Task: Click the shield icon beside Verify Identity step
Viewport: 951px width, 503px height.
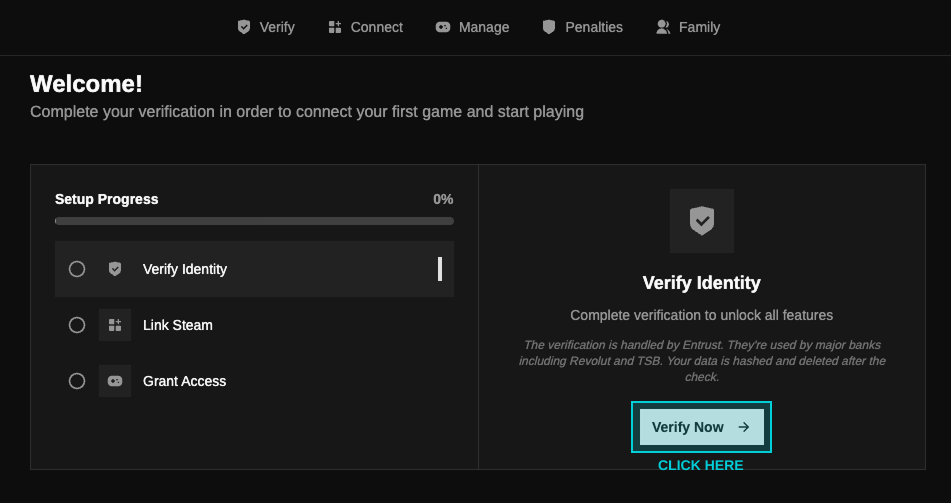Action: point(115,269)
